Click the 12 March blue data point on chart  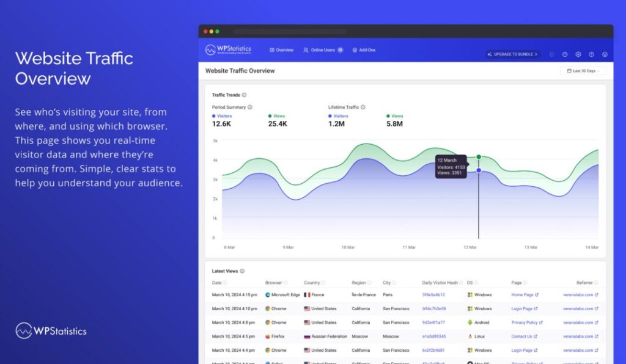[x=479, y=170]
